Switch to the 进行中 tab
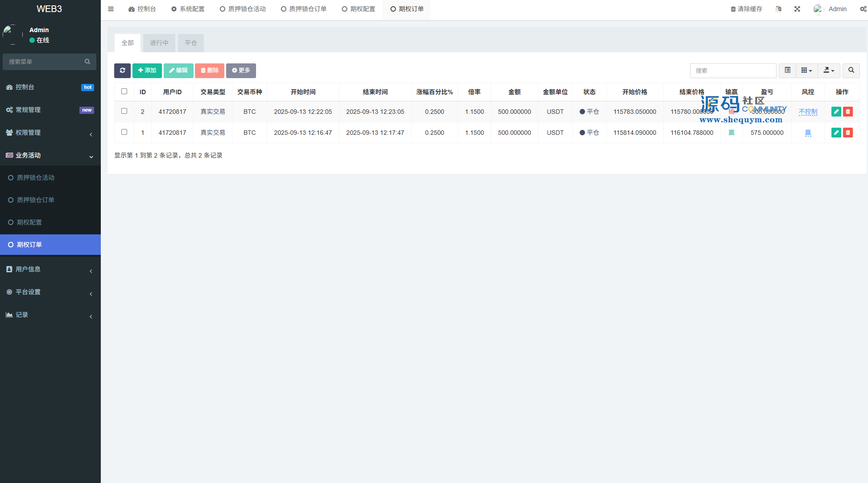Screen dimensions: 868x483 click(159, 43)
